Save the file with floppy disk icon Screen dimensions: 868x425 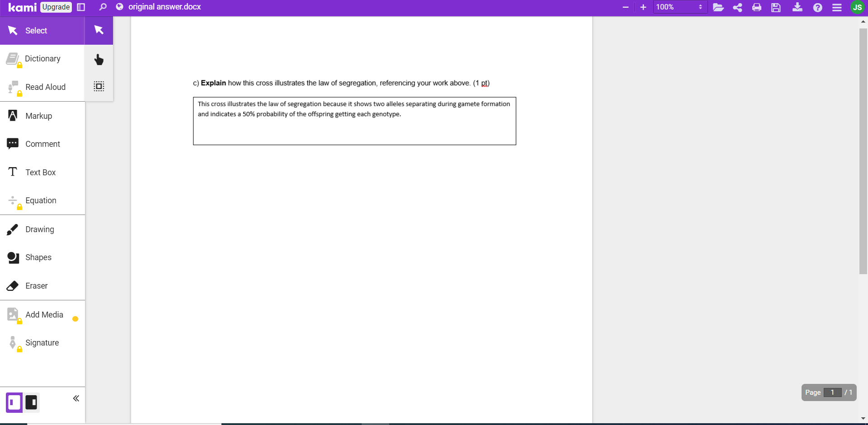(776, 7)
